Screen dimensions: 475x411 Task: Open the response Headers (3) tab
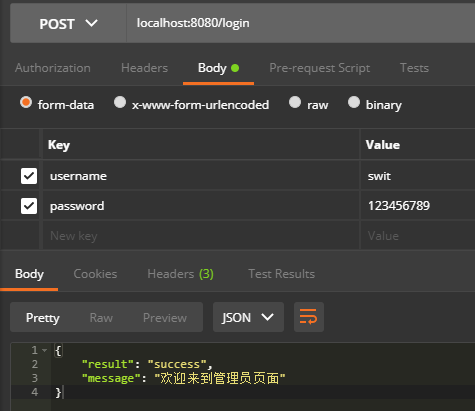180,274
